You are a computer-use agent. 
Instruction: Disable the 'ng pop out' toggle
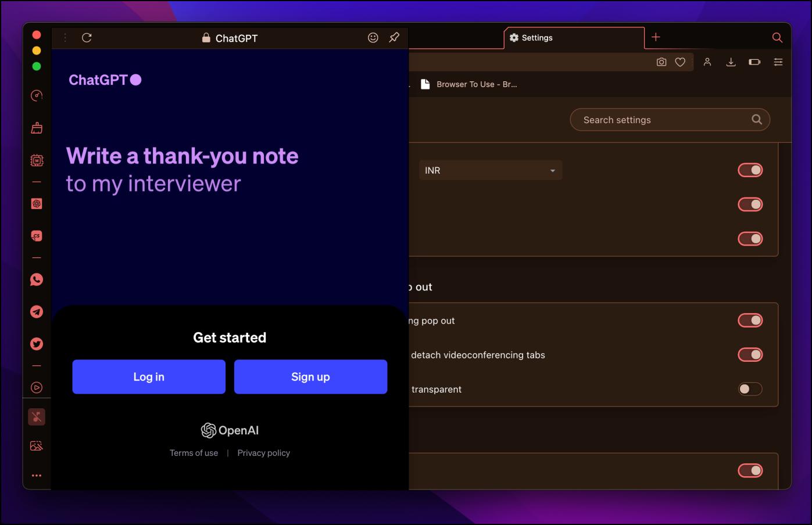750,321
